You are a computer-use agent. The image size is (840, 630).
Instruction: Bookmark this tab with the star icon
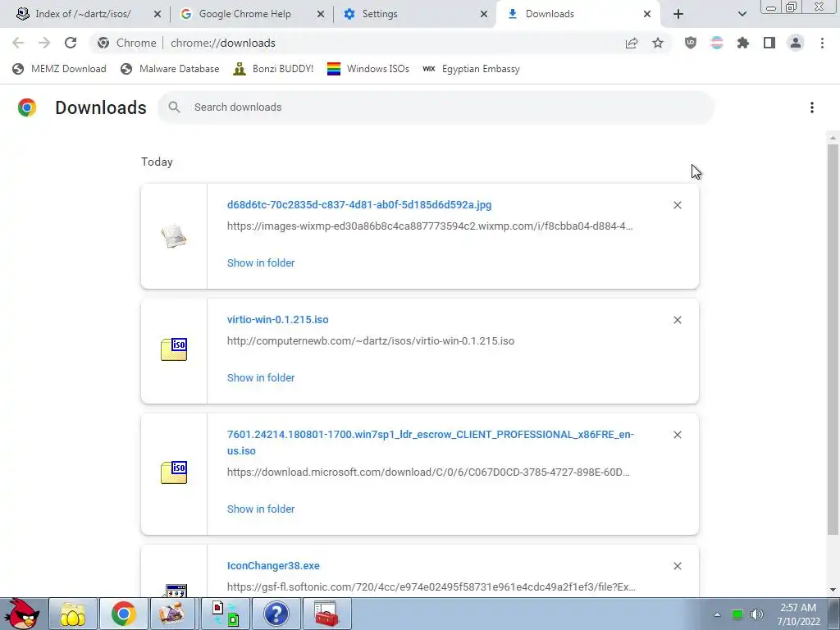[x=658, y=43]
